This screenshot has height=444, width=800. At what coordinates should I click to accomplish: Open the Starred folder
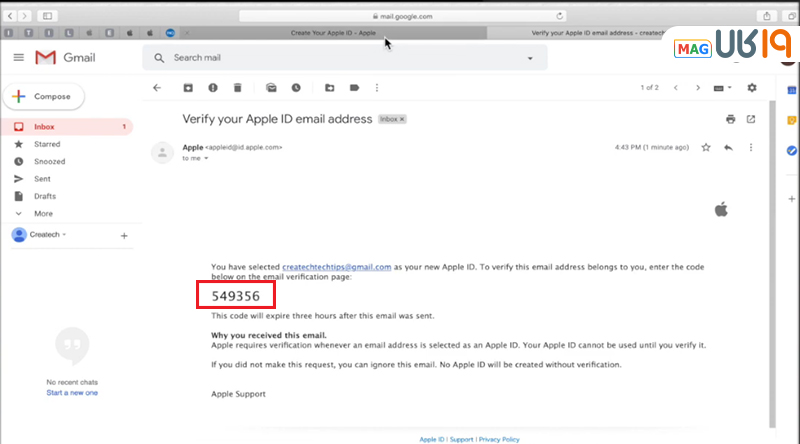(47, 144)
